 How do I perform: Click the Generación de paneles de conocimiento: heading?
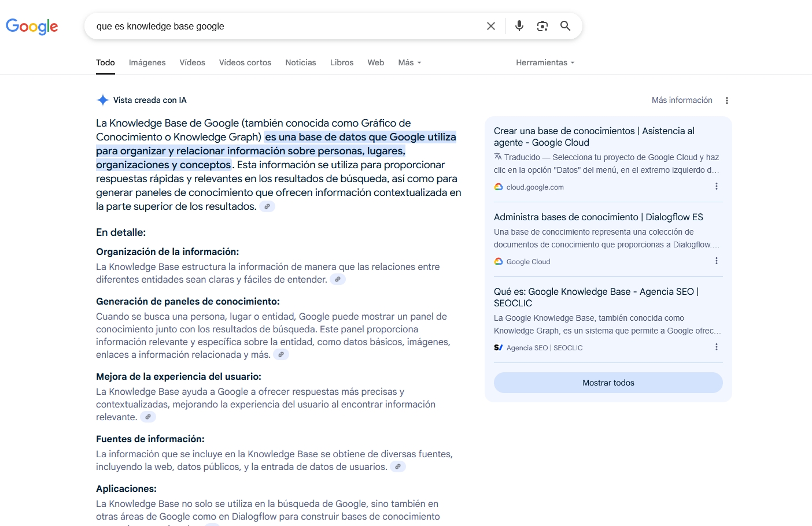point(188,301)
